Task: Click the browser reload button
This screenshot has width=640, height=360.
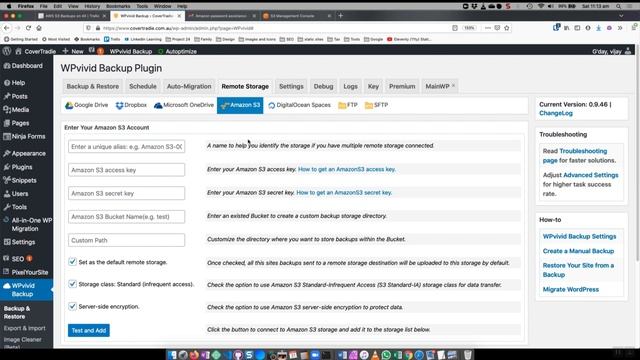Action: pos(28,28)
